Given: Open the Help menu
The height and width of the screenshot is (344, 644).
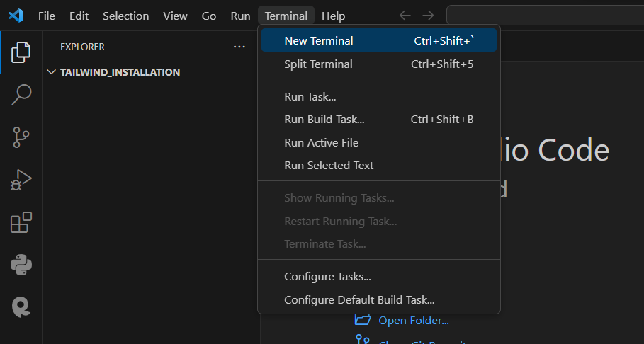Looking at the screenshot, I should [x=333, y=16].
